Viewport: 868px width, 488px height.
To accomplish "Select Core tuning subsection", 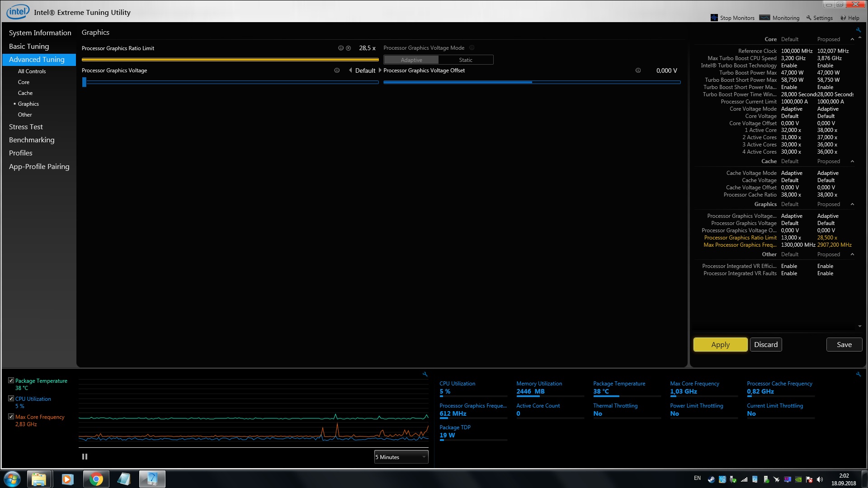I will pos(24,82).
